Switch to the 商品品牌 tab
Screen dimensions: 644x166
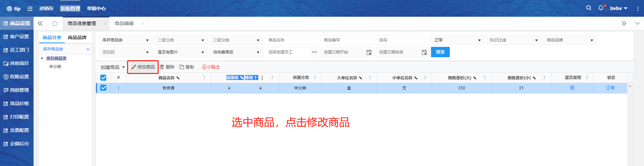(77, 37)
